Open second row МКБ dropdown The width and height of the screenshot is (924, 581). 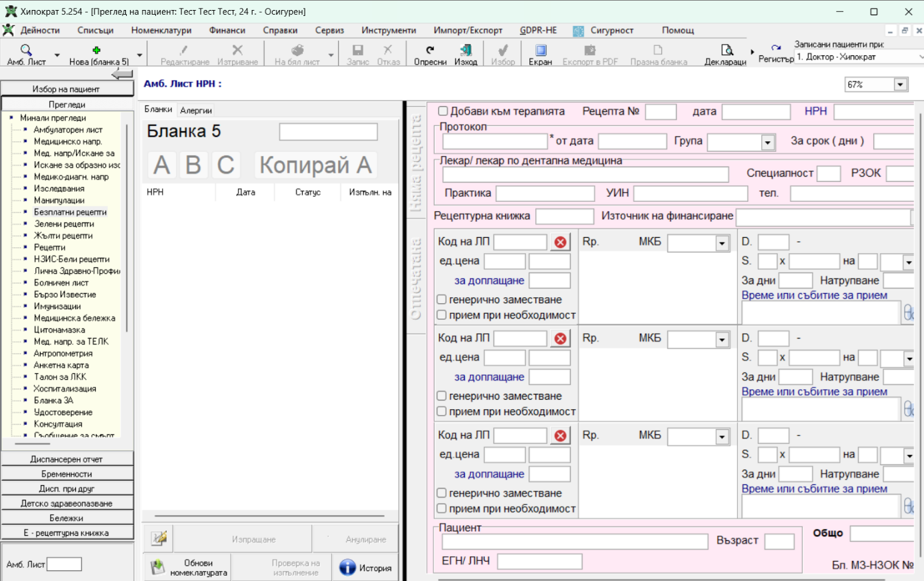[x=722, y=340]
